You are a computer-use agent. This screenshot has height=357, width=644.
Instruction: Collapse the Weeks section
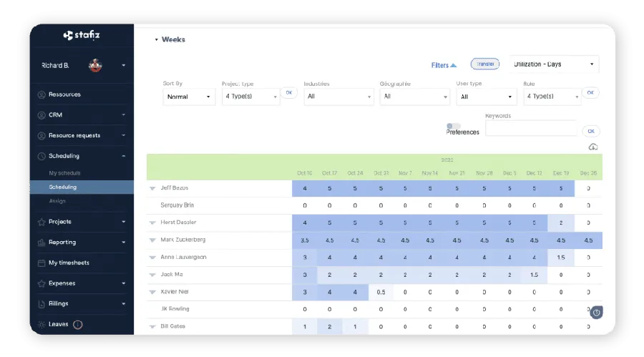point(157,40)
